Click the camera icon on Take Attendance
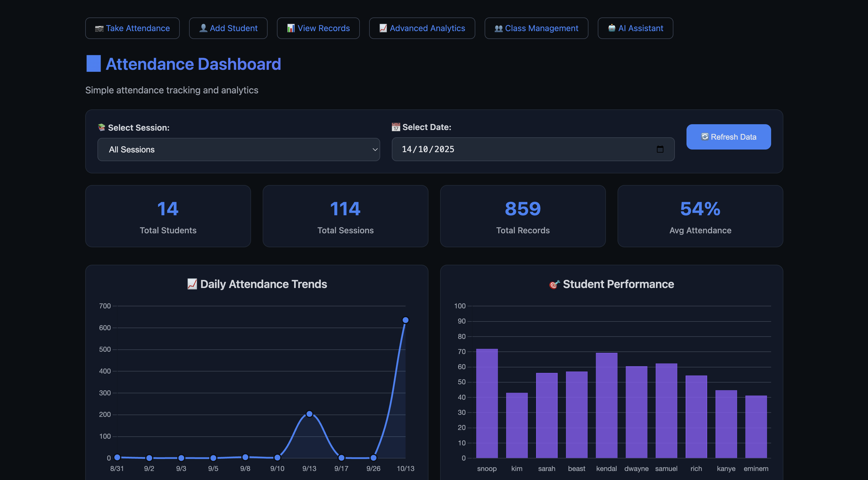Screen dimensions: 868x480 click(x=99, y=28)
